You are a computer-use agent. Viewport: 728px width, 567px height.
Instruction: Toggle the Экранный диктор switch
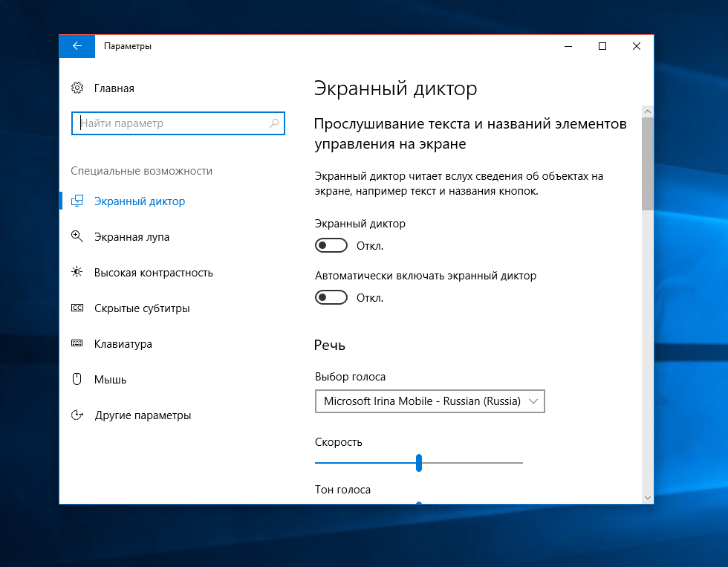(x=331, y=245)
